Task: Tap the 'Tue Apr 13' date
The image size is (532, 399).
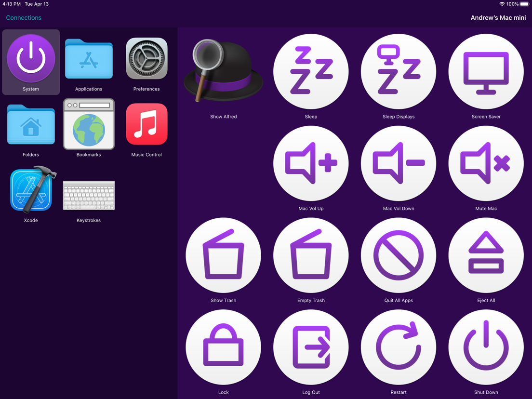Action: point(37,4)
